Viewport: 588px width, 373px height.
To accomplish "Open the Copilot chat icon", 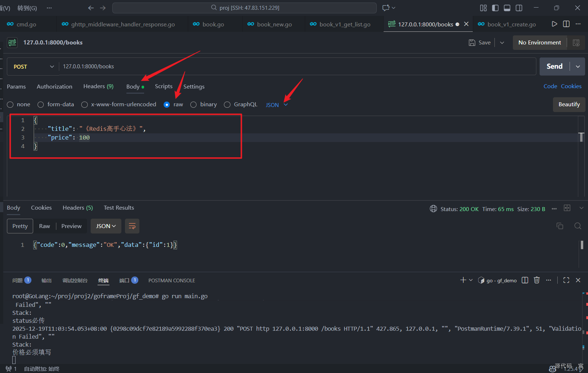I will coord(386,8).
